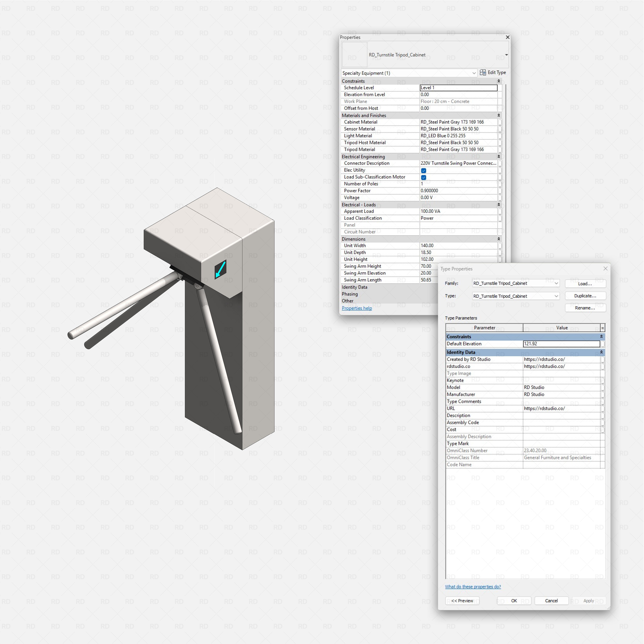Click Cancel in Type Properties
The image size is (644, 644).
coord(551,601)
